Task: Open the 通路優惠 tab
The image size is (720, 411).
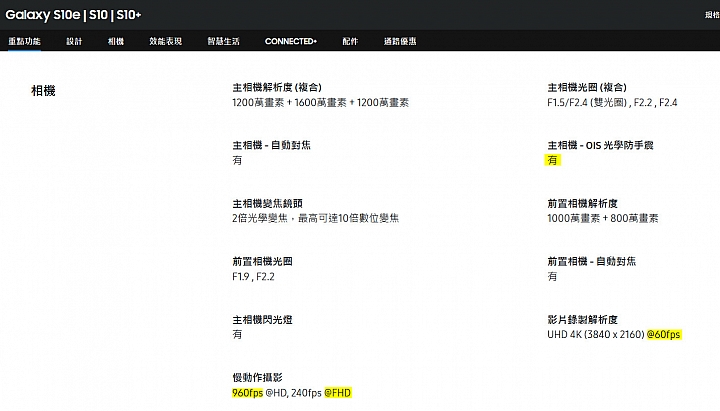Action: pyautogui.click(x=400, y=41)
